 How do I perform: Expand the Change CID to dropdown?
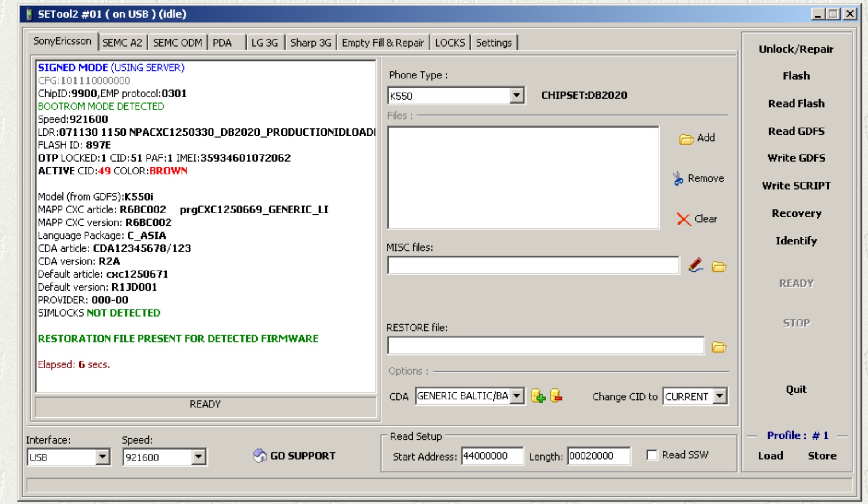[720, 396]
